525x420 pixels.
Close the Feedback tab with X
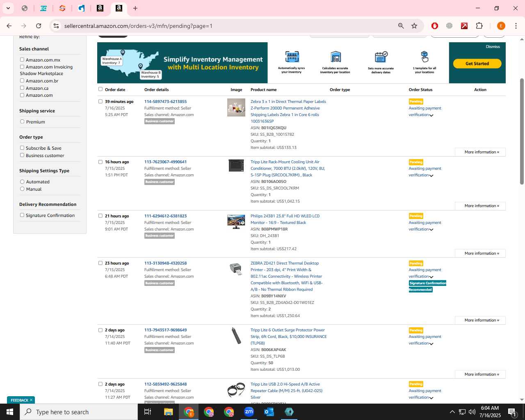coord(31,400)
